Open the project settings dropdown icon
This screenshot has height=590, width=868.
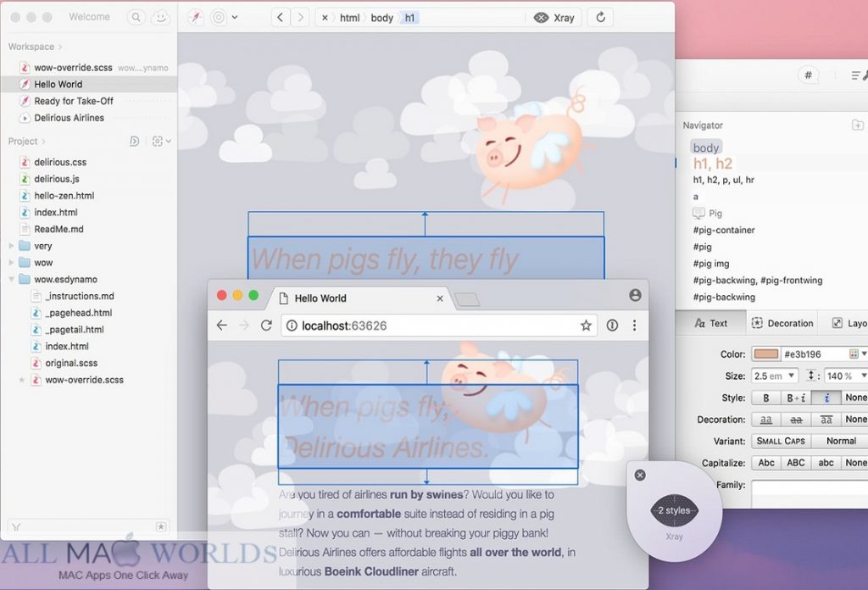click(161, 141)
